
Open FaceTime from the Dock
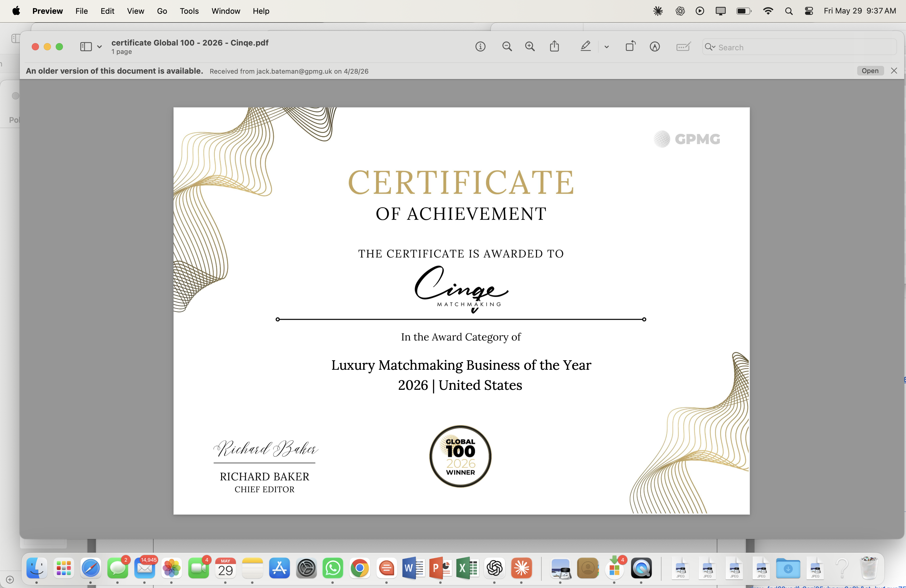pyautogui.click(x=199, y=568)
